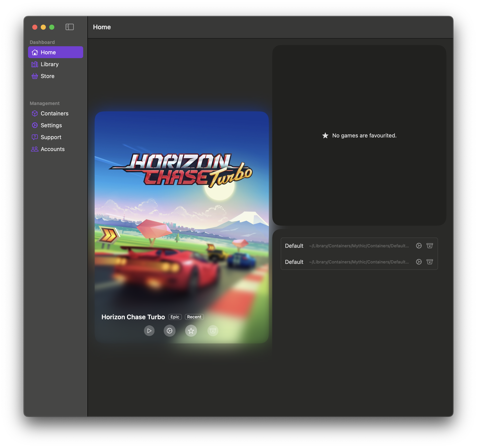The width and height of the screenshot is (477, 448).
Task: Go to the Store section
Action: [55, 76]
